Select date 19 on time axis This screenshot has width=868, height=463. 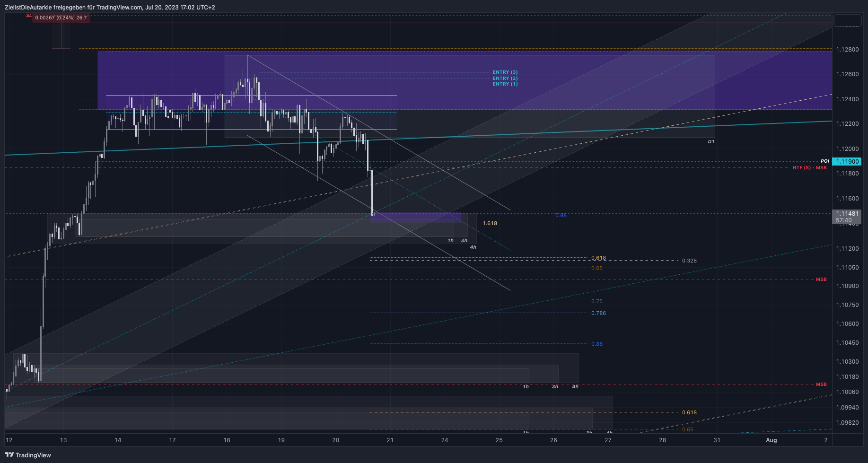tap(281, 440)
